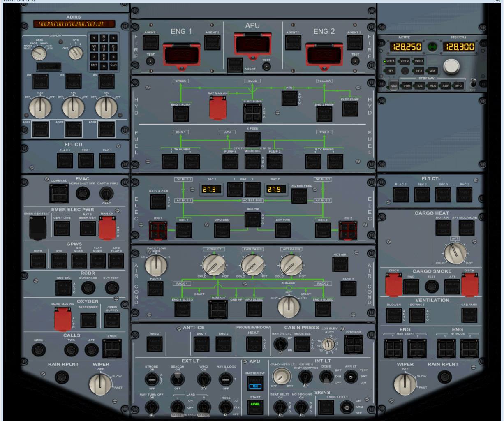Toggle the yellow ELEC PUMP pushbutton
The width and height of the screenshot is (504, 421).
[350, 109]
